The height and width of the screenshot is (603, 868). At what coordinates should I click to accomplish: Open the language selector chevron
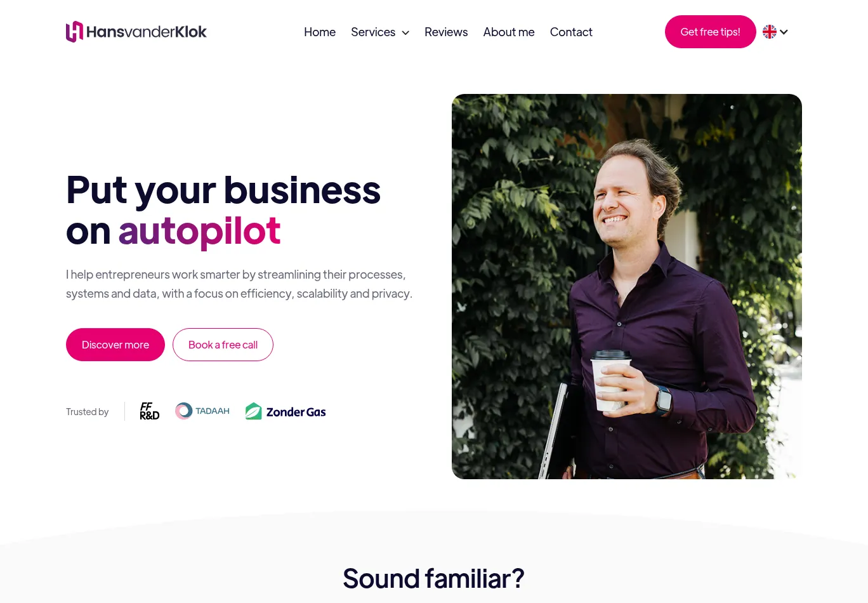[x=784, y=32]
